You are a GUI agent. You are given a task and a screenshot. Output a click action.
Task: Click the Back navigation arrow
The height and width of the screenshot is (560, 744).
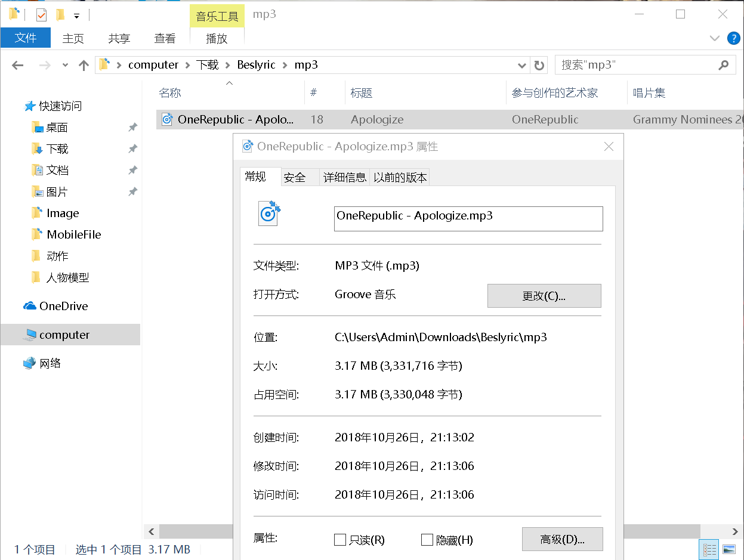coord(18,66)
